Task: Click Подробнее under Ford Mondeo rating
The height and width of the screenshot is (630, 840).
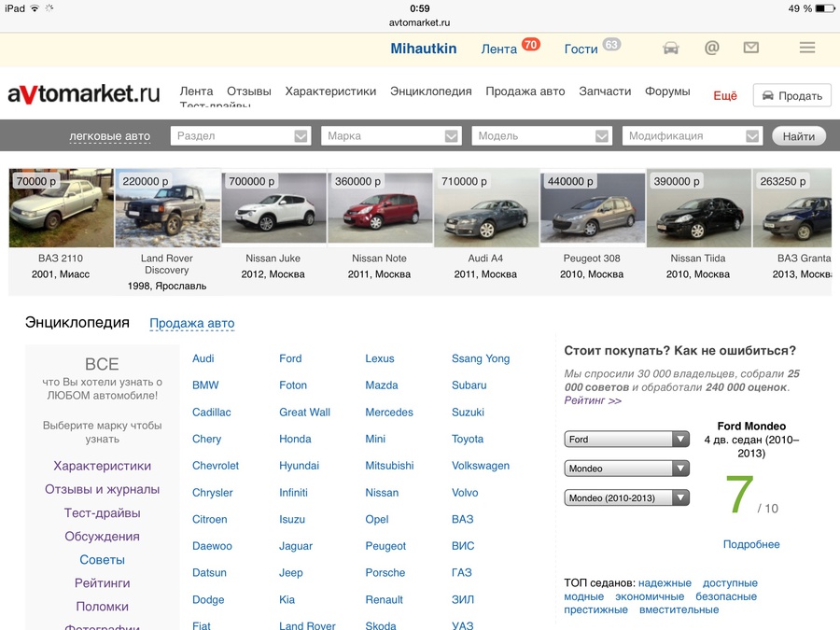Action: [751, 544]
